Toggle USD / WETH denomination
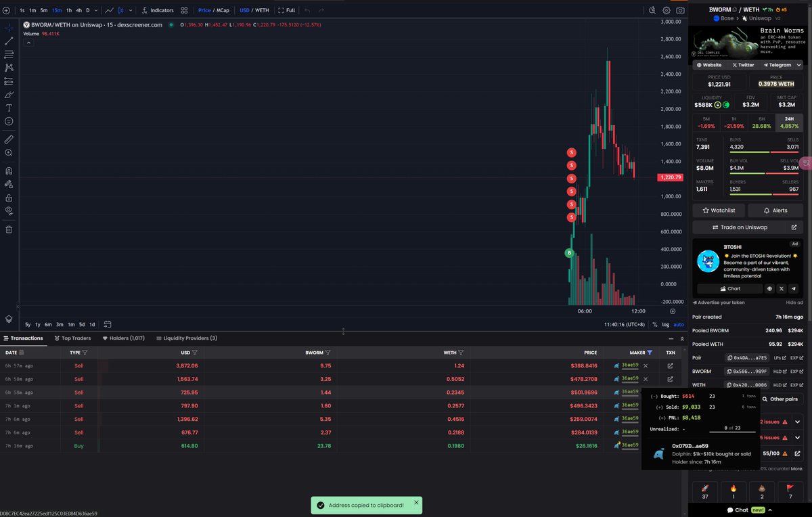 point(254,10)
